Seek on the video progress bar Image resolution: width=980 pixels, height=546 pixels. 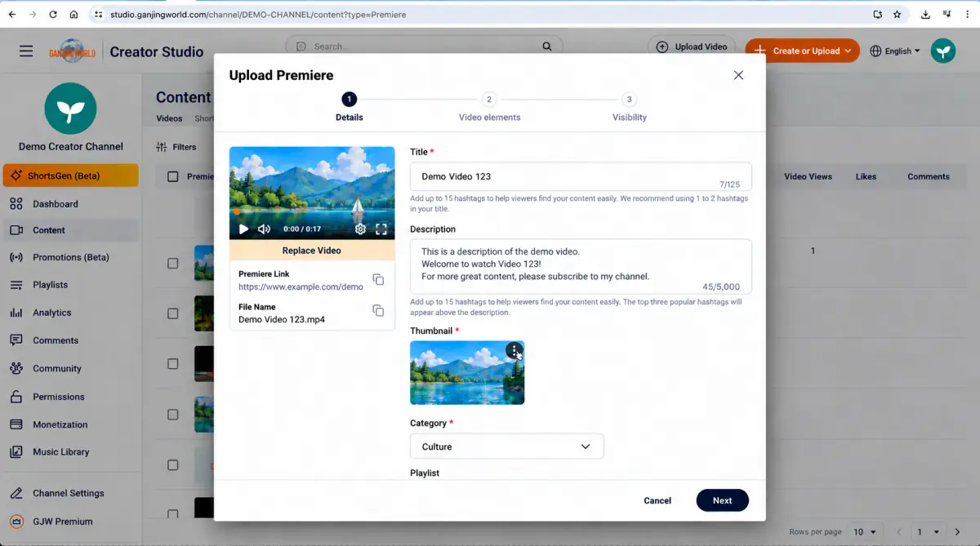[312, 214]
